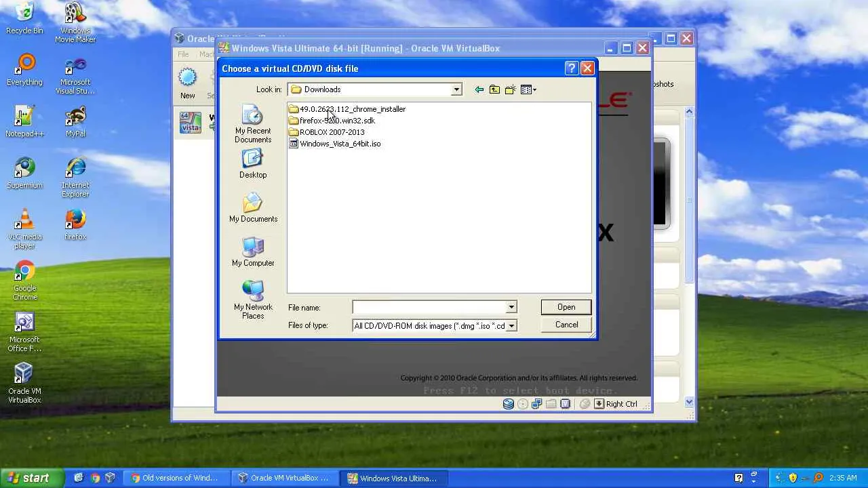Expand the Files of type dropdown

point(511,326)
